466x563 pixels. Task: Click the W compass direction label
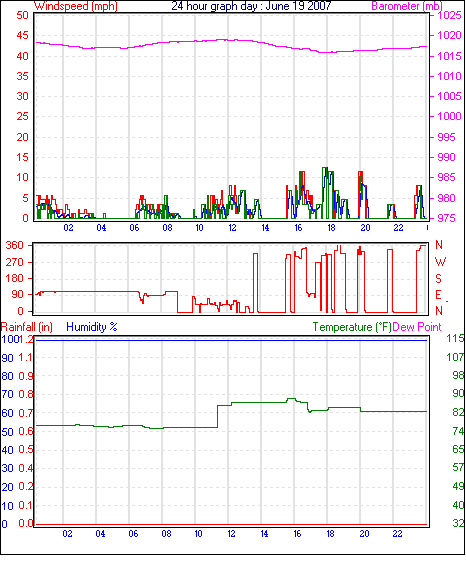(440, 262)
